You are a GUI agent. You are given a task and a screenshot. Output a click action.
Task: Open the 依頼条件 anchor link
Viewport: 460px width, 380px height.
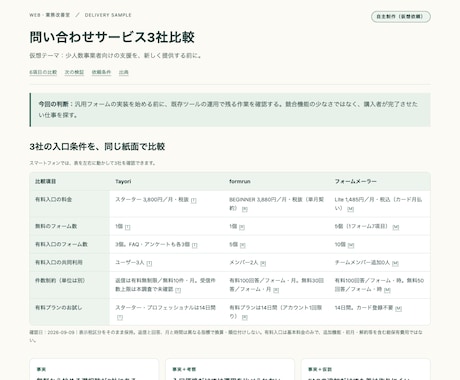pyautogui.click(x=101, y=72)
